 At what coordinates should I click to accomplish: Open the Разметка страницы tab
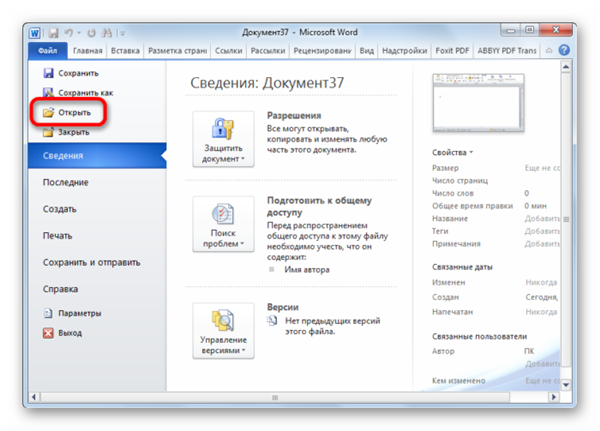pos(177,51)
